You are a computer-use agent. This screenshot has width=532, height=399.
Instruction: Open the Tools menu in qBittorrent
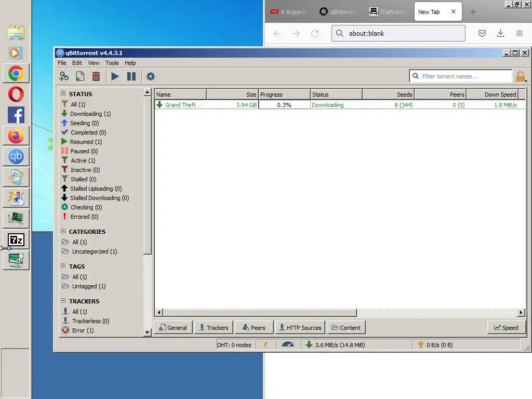point(112,63)
